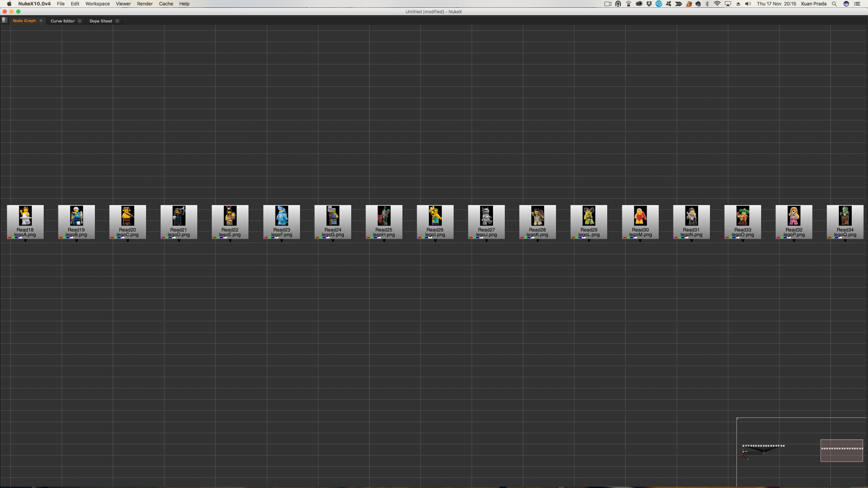Open the Wi-Fi status menu
Screen dimensions: 868x488
tap(717, 4)
